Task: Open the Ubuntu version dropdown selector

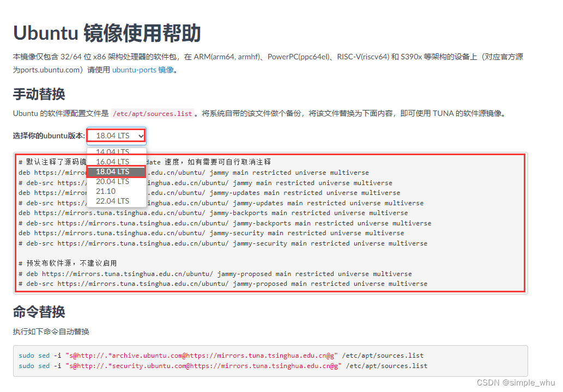Action: click(x=116, y=136)
